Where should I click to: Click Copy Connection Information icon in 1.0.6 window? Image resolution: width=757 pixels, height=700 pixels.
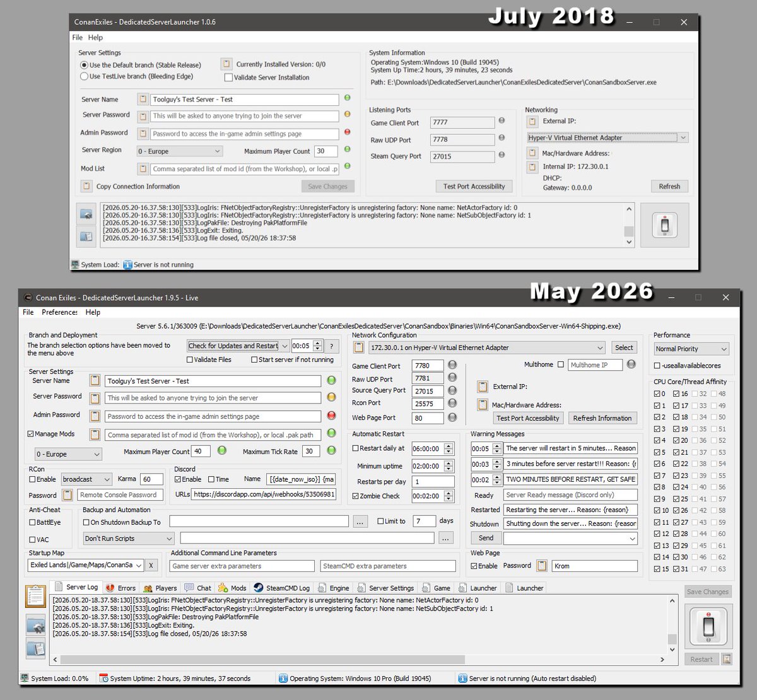tap(86, 186)
